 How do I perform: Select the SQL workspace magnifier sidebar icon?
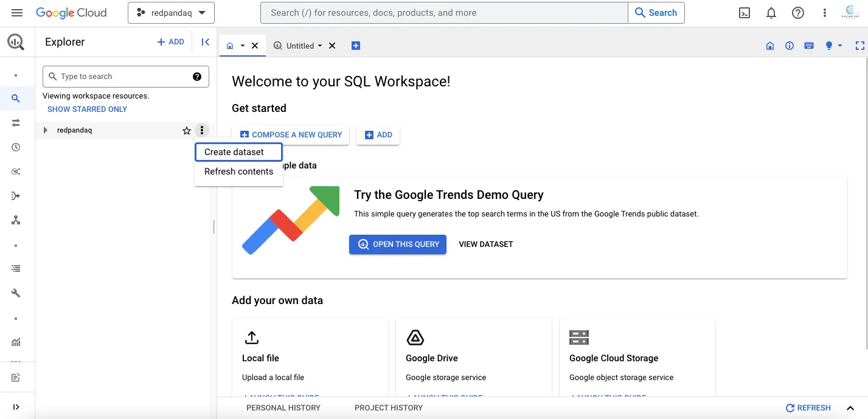click(16, 99)
